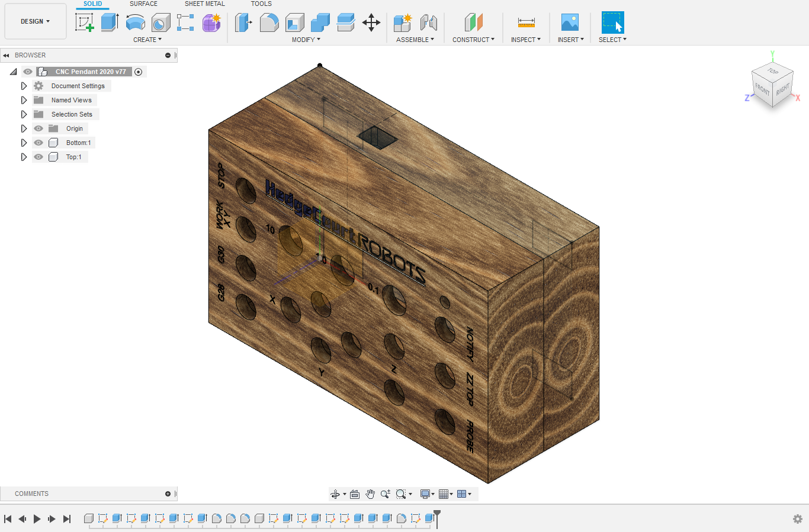The image size is (809, 532).
Task: Expand the Named Views folder
Action: [24, 100]
